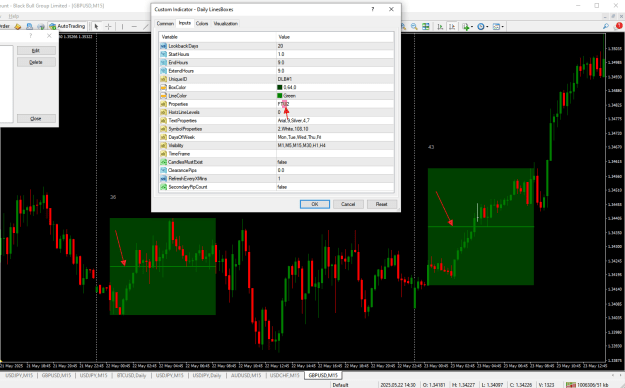Switch to the Inputs tab
Image resolution: width=625 pixels, height=388 pixels.
point(185,23)
